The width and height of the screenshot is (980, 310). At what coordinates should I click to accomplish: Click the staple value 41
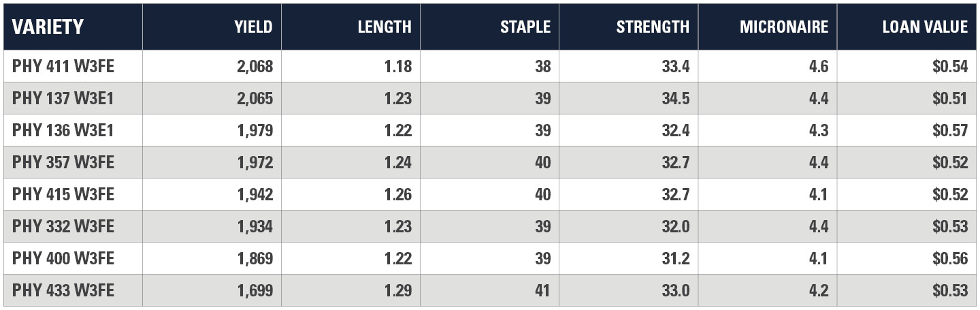point(542,290)
